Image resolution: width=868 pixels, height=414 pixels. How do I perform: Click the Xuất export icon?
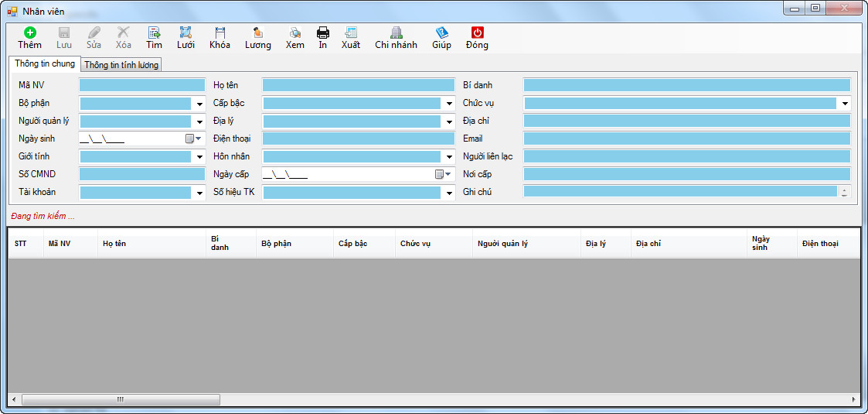point(351,33)
